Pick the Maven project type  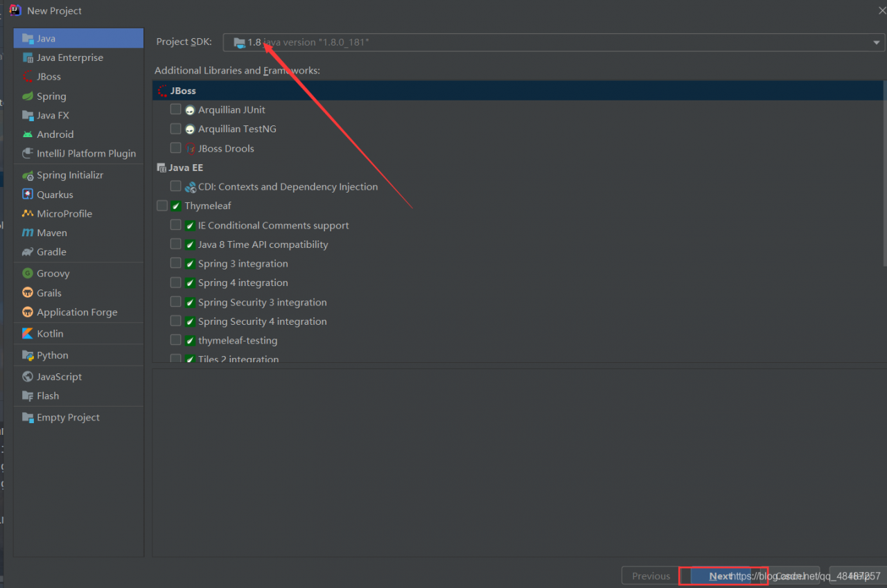pyautogui.click(x=78, y=233)
